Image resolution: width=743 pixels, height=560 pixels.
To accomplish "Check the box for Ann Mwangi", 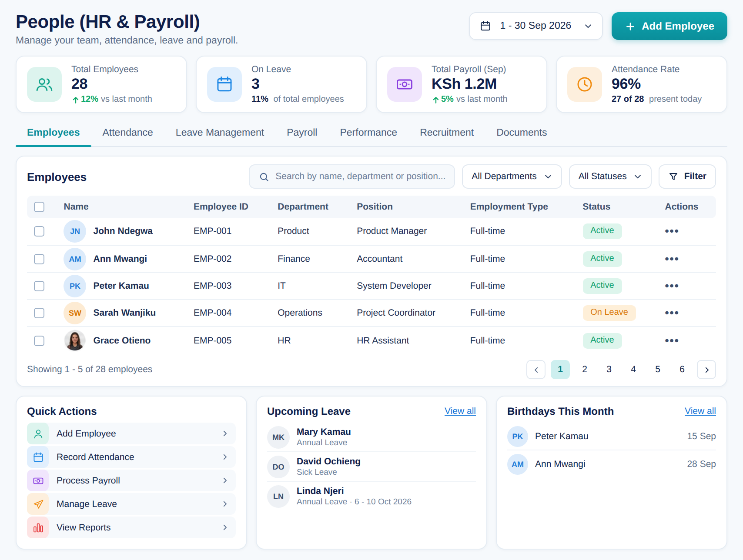I will [x=39, y=259].
